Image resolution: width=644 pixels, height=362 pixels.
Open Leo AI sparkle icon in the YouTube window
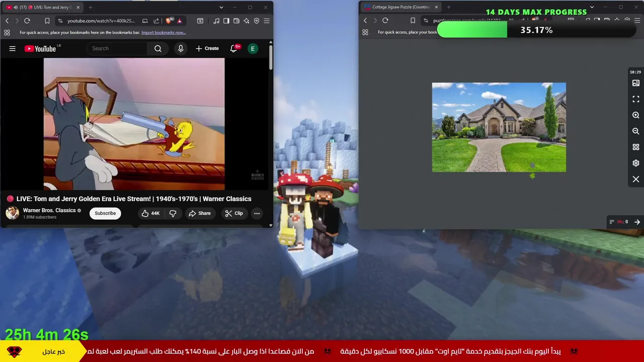(x=247, y=21)
